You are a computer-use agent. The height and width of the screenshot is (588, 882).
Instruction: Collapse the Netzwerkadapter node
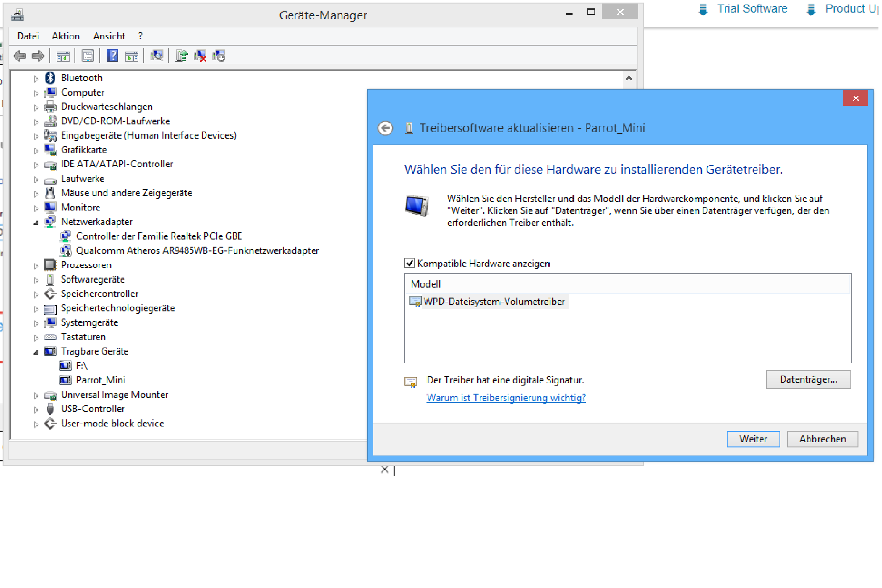[x=36, y=223]
